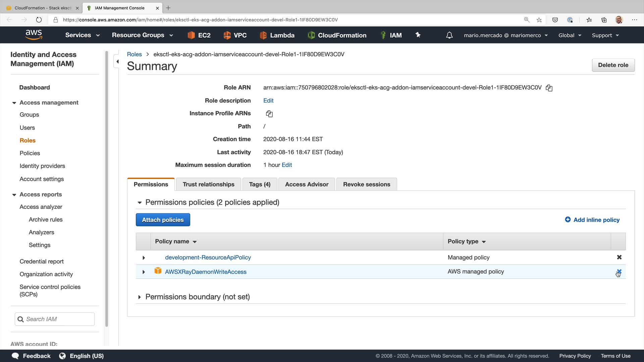This screenshot has height=362, width=644.
Task: Click the pin shortcuts icon in navbar
Action: click(418, 35)
